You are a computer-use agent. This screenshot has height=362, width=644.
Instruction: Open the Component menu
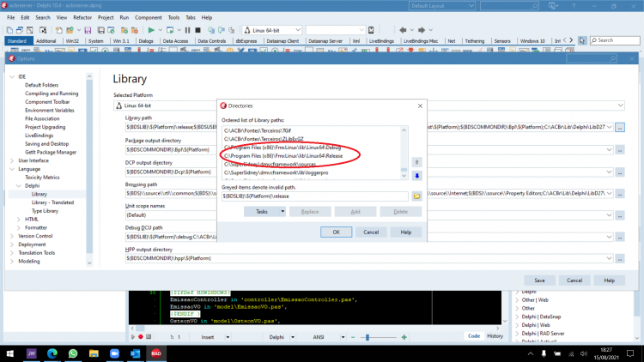149,18
